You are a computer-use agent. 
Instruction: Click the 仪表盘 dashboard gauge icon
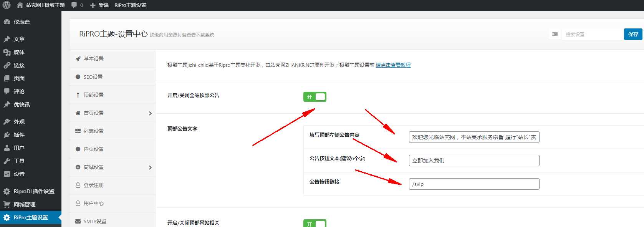7,22
